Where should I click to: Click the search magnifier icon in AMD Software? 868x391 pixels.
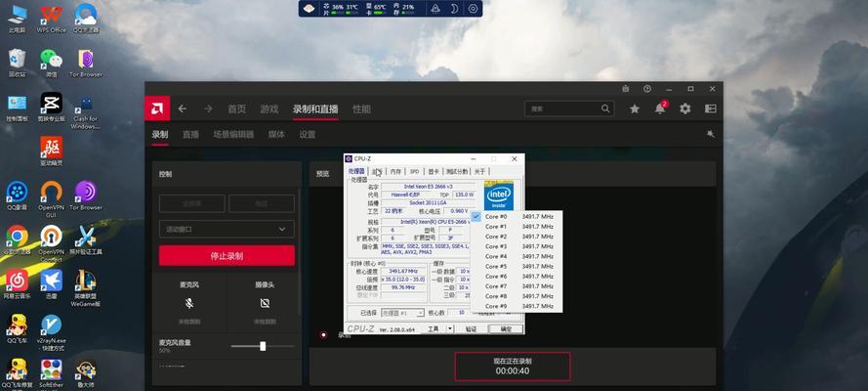pos(605,109)
